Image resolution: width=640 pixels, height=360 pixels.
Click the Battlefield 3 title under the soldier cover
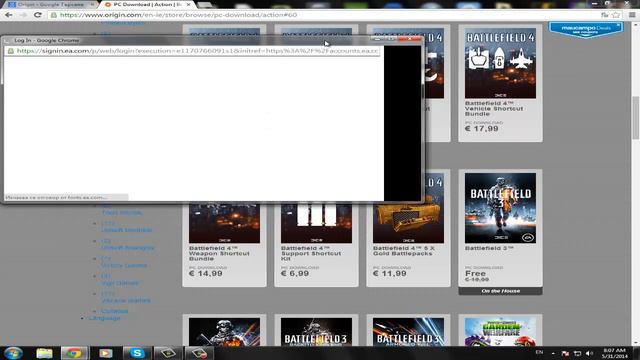[x=489, y=248]
